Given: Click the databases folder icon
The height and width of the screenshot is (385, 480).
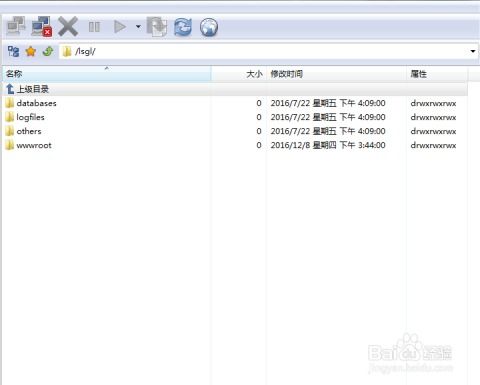Looking at the screenshot, I should coord(10,103).
